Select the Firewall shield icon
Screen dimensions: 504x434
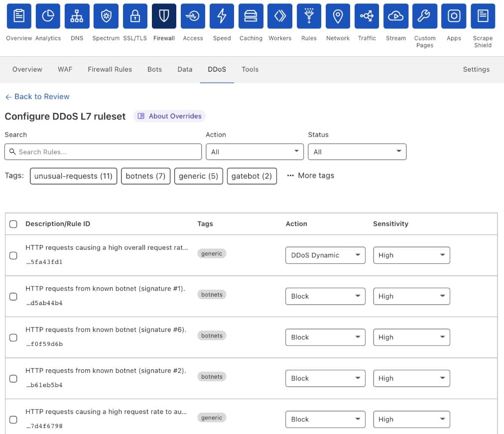(164, 16)
